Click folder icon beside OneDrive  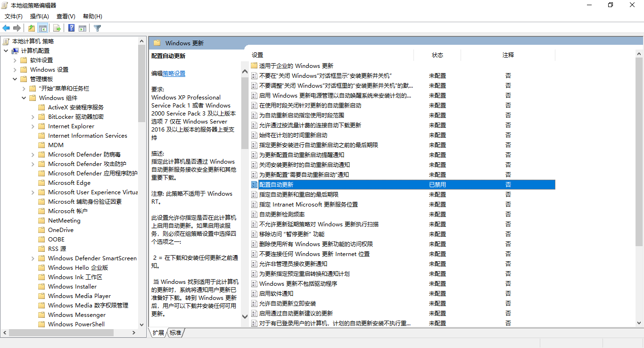tap(42, 230)
